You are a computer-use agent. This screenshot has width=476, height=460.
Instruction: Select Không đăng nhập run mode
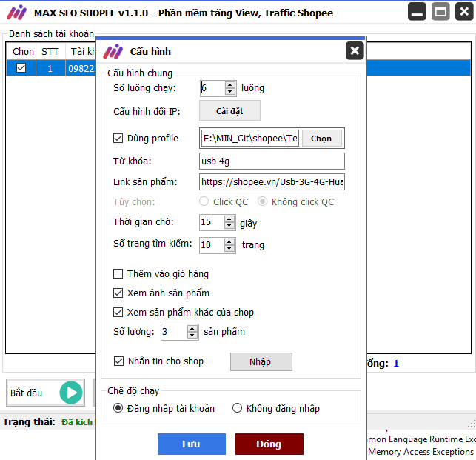tap(238, 408)
